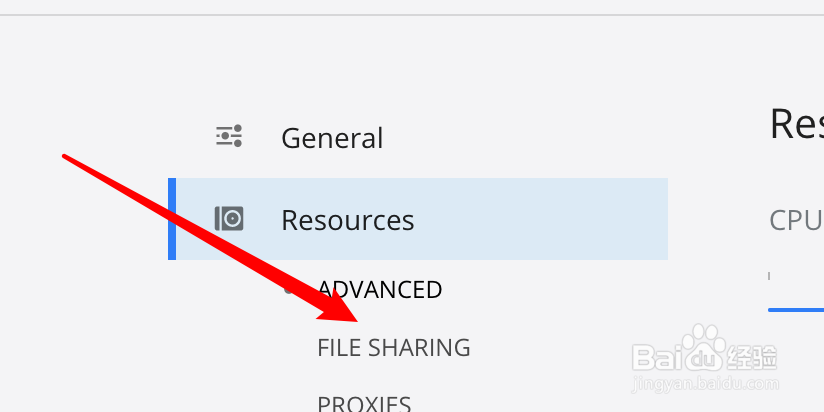
Task: Go to FILE SHARING settings
Action: tap(393, 348)
